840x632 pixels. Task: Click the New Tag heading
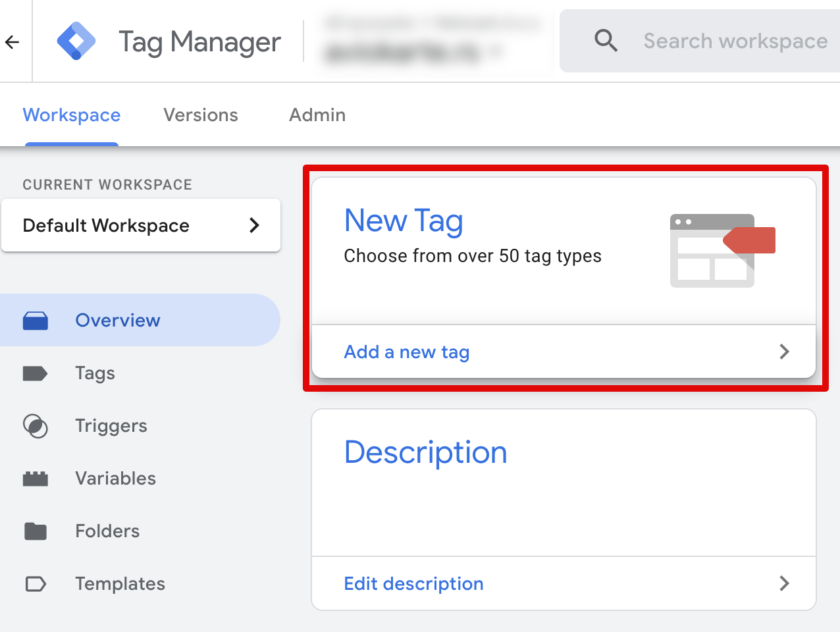click(x=404, y=221)
